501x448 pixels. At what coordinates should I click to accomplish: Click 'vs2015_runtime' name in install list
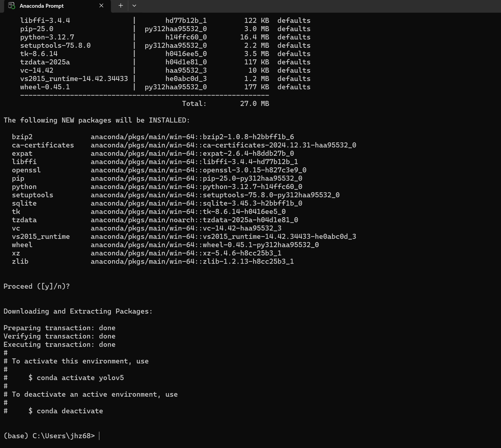point(41,236)
